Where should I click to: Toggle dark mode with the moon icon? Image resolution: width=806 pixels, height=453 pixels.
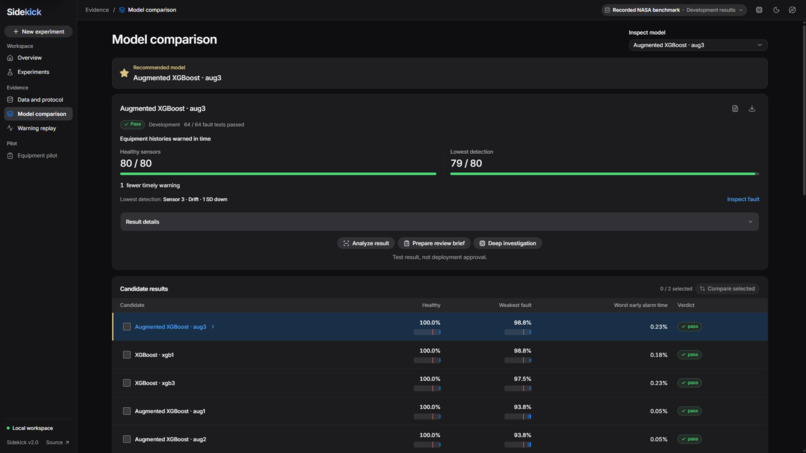pyautogui.click(x=776, y=10)
